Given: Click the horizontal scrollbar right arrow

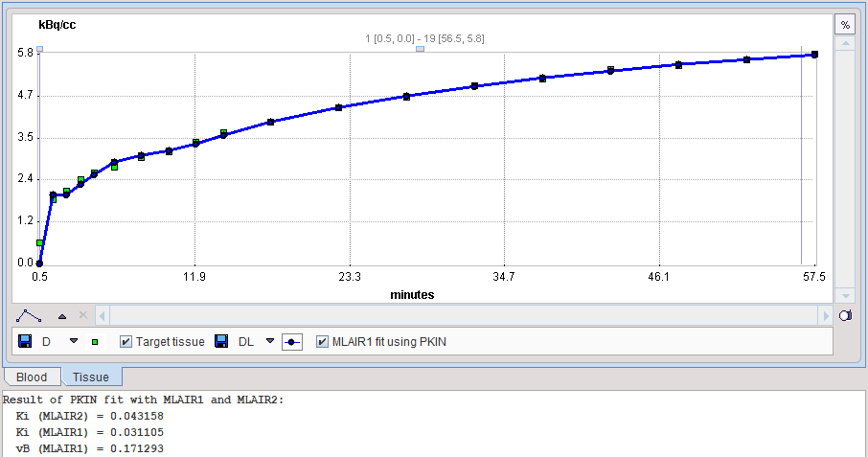Looking at the screenshot, I should (x=826, y=316).
